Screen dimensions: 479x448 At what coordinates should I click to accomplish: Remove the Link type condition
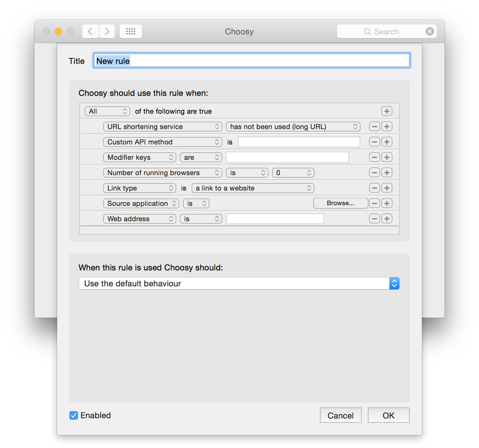(x=375, y=188)
